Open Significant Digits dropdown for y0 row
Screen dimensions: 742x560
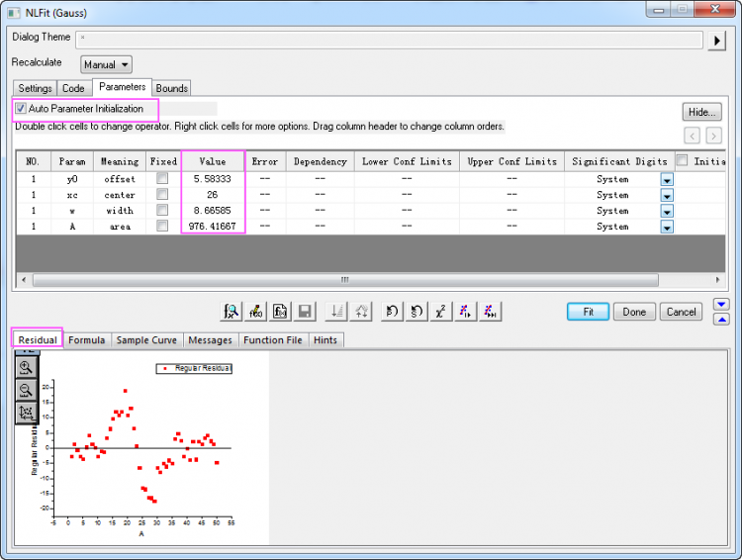pos(667,180)
